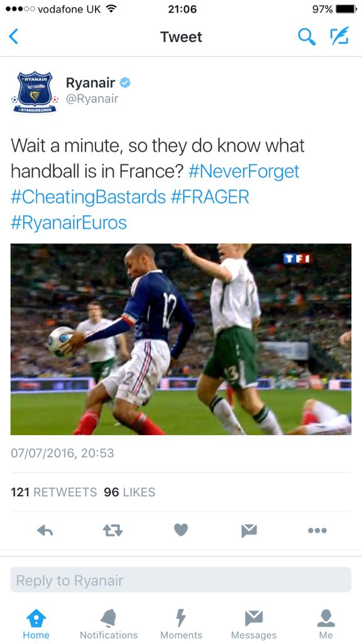This screenshot has height=644, width=362.
Task: Open the #CheatingBastards hashtag
Action: (x=88, y=197)
